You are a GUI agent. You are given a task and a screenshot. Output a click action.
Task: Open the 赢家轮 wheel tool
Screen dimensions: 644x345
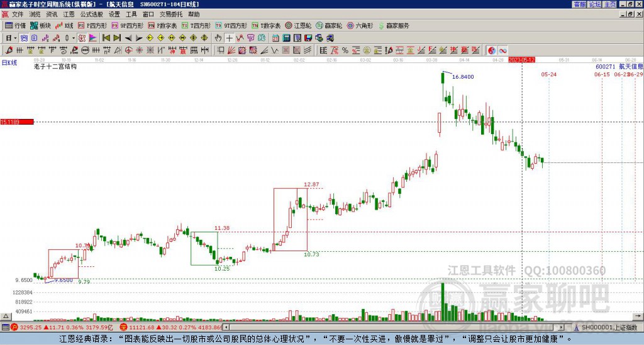coord(329,25)
